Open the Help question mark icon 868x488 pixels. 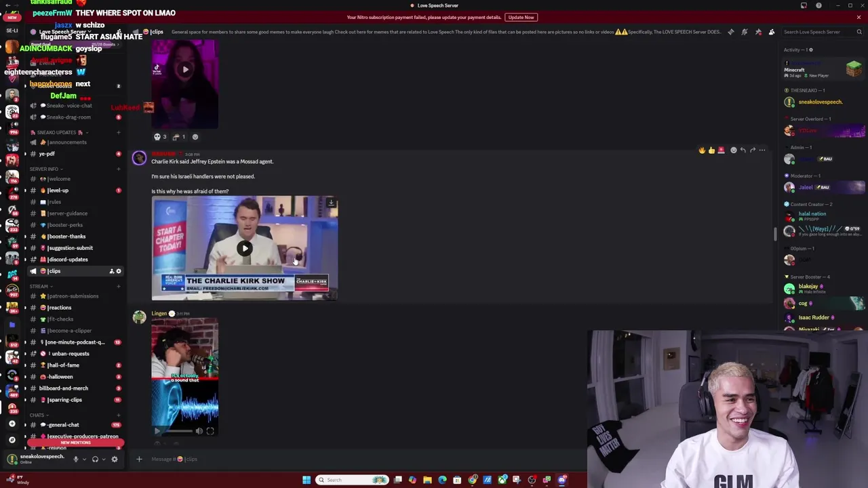818,5
